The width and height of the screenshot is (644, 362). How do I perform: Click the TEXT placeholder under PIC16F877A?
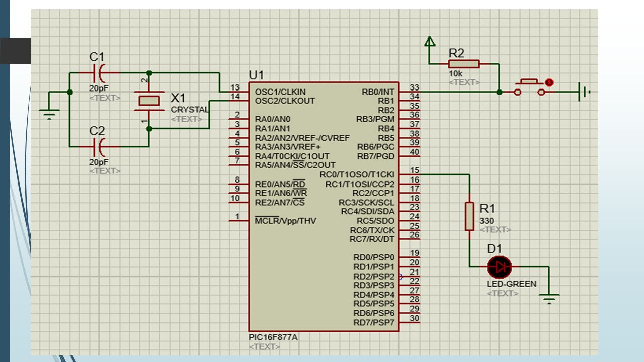click(x=264, y=346)
